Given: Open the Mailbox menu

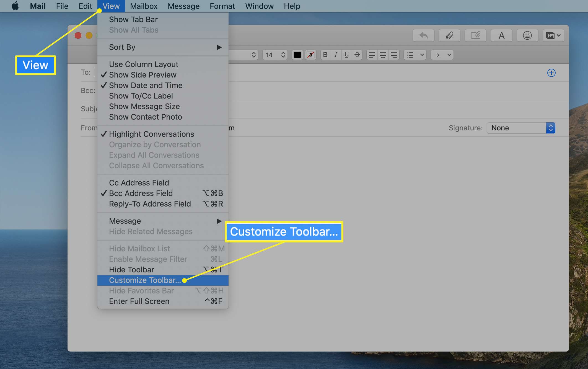Looking at the screenshot, I should pos(144,6).
